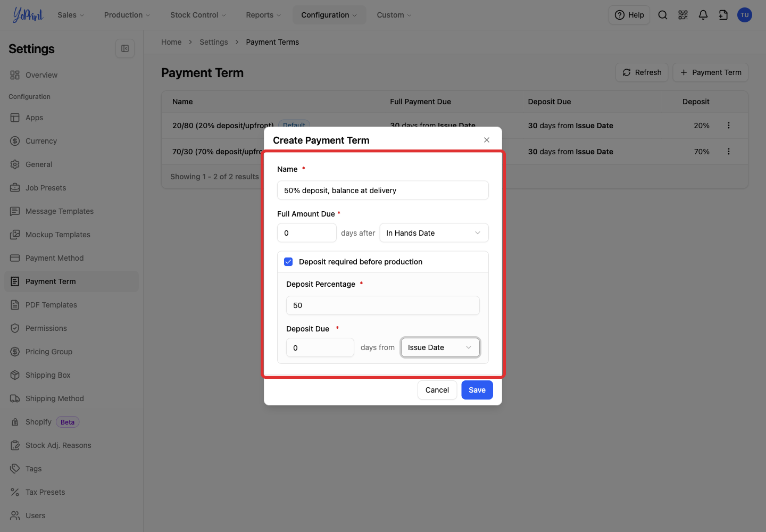
Task: Open row actions for 20% deposit term
Action: (729, 126)
